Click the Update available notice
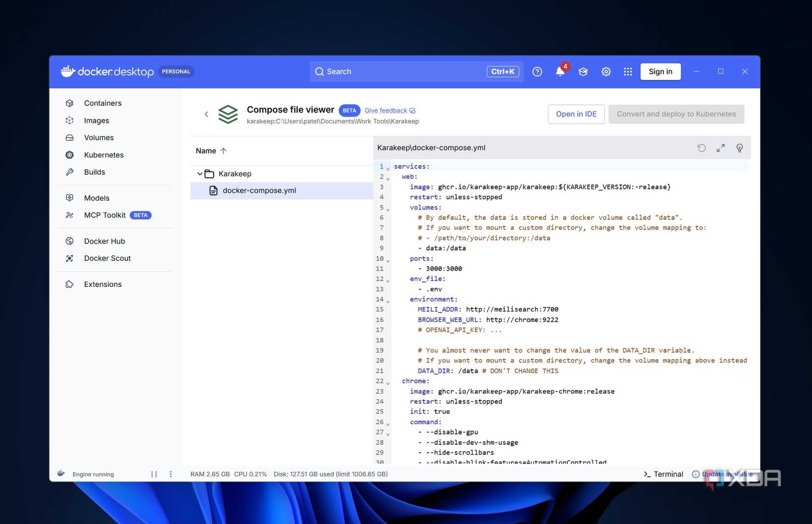Image resolution: width=812 pixels, height=524 pixels. tap(722, 474)
